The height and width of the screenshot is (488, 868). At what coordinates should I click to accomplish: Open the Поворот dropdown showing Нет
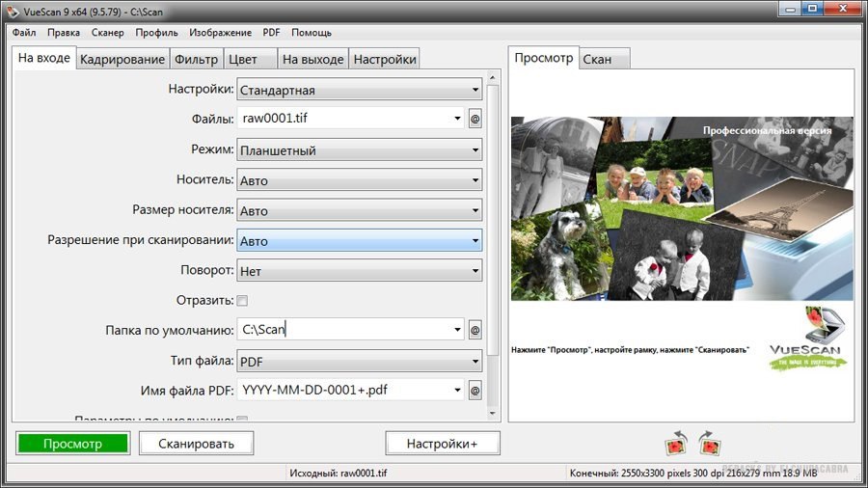tap(360, 271)
